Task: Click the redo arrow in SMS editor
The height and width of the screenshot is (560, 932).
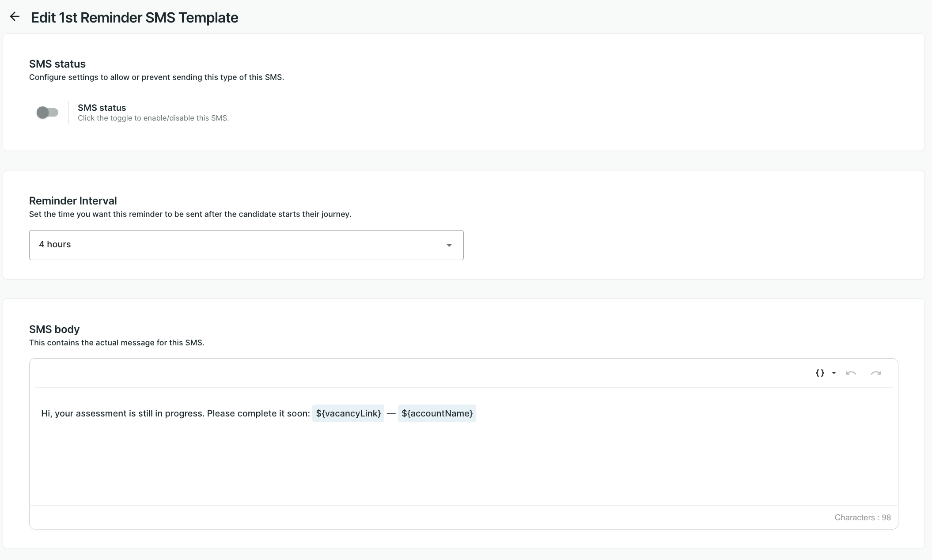Action: (875, 373)
